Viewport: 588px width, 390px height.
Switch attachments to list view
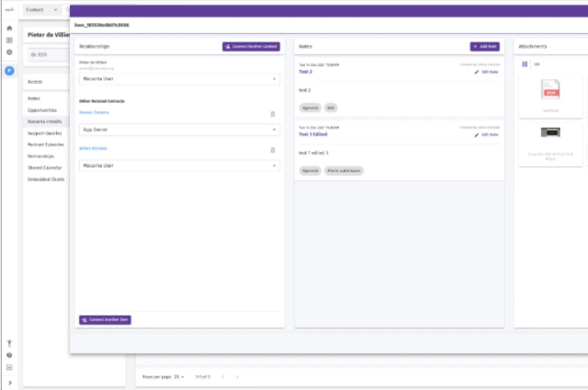point(537,63)
